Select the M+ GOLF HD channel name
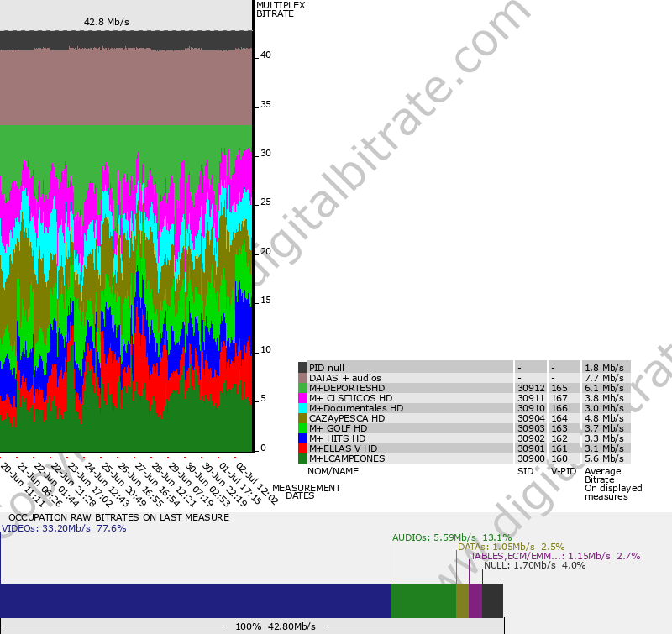The image size is (672, 634). 339,428
